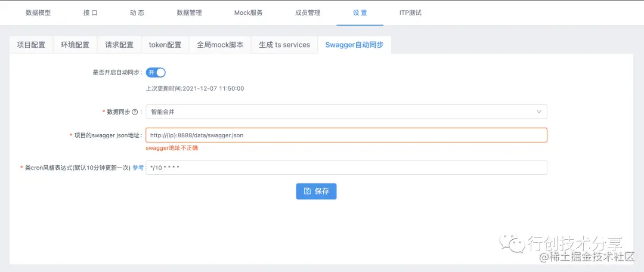The width and height of the screenshot is (644, 272).
Task: Click the 保存 button
Action: (x=316, y=191)
